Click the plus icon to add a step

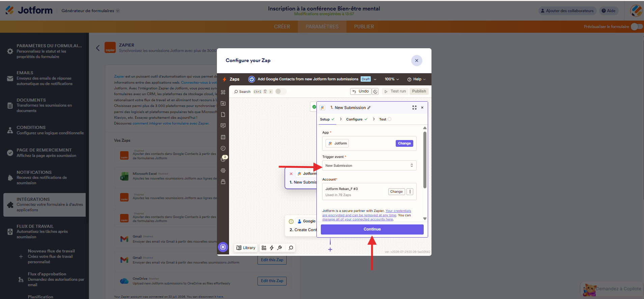click(x=330, y=249)
